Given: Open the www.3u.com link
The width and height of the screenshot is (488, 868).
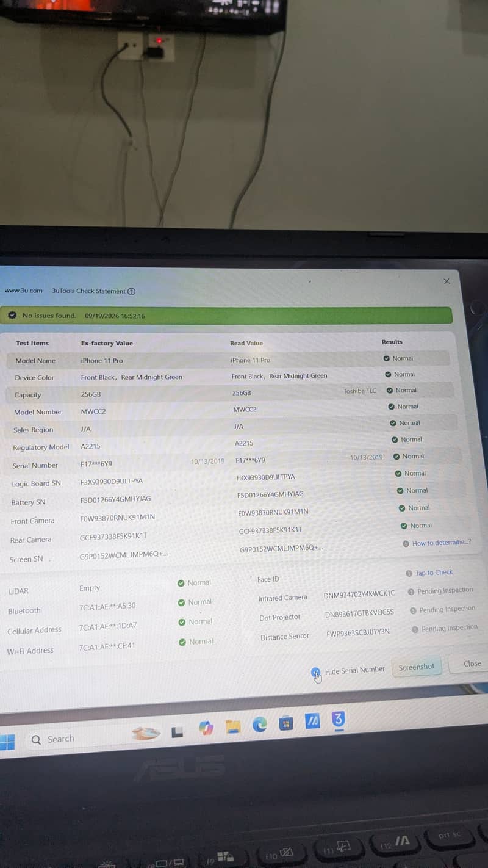Looking at the screenshot, I should [x=24, y=291].
